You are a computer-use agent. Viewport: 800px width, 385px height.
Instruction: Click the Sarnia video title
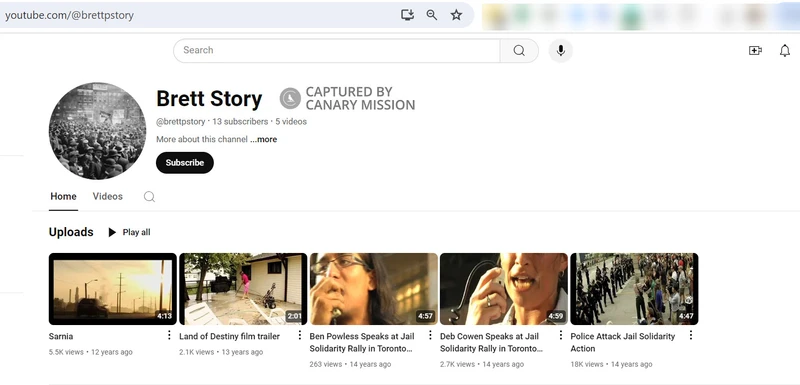point(61,337)
